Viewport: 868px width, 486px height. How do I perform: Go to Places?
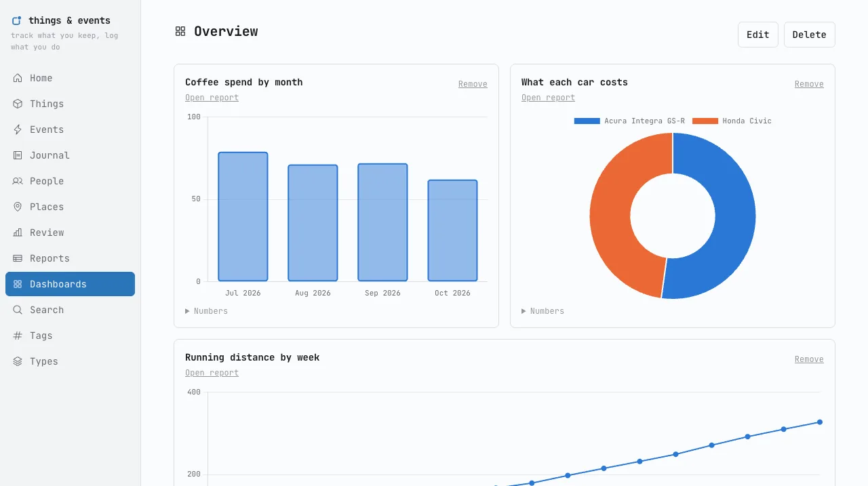(x=70, y=207)
